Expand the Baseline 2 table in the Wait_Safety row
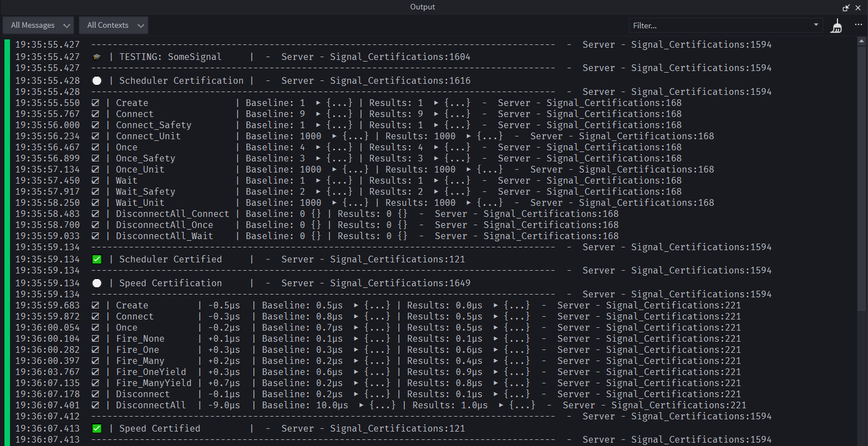Image resolution: width=868 pixels, height=446 pixels. [x=318, y=192]
